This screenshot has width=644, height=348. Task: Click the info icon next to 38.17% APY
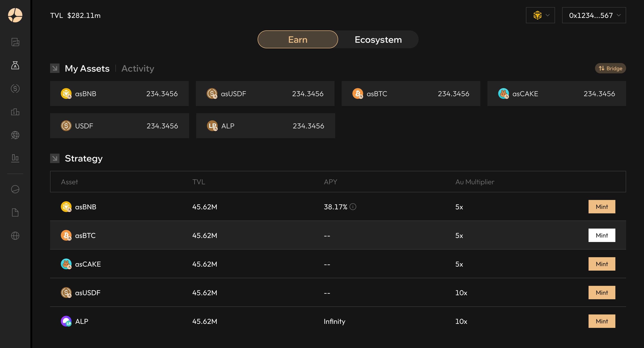[x=353, y=207]
